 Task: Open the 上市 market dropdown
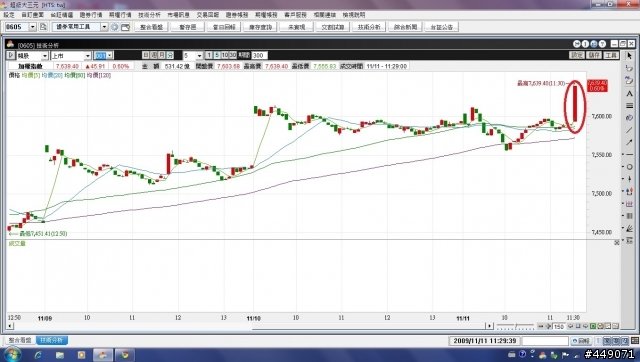[87, 56]
